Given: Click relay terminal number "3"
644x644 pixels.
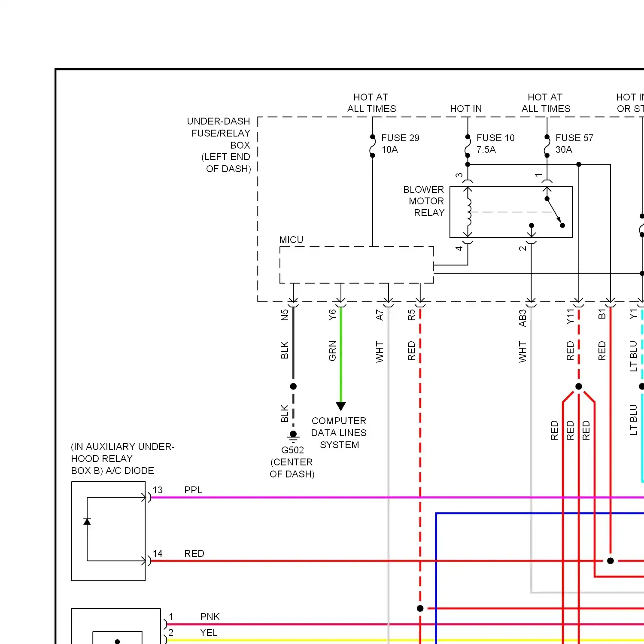Looking at the screenshot, I should tap(459, 175).
